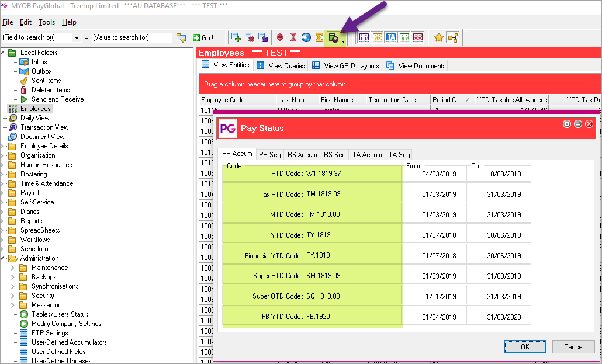
Task: Open the Edit menu
Action: point(26,22)
